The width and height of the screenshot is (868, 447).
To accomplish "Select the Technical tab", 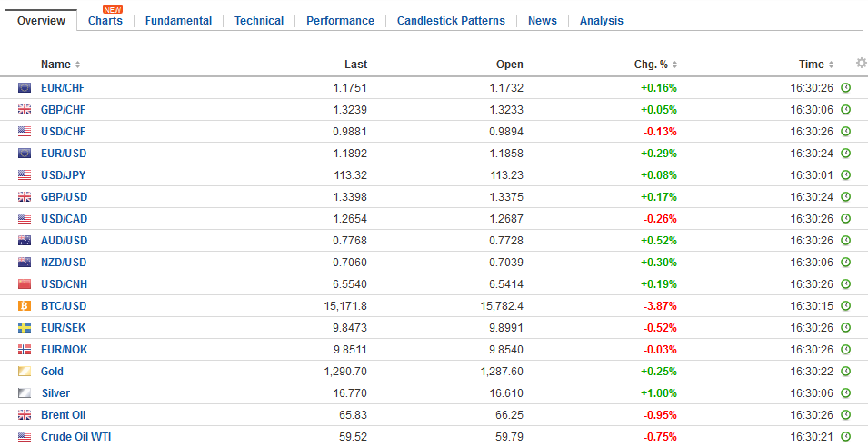I will [258, 21].
